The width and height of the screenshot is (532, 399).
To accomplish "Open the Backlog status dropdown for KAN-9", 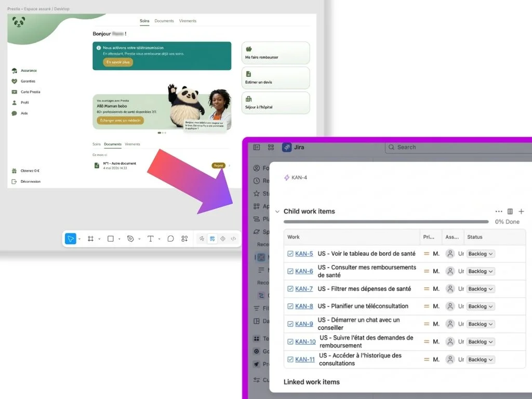I will 481,324.
